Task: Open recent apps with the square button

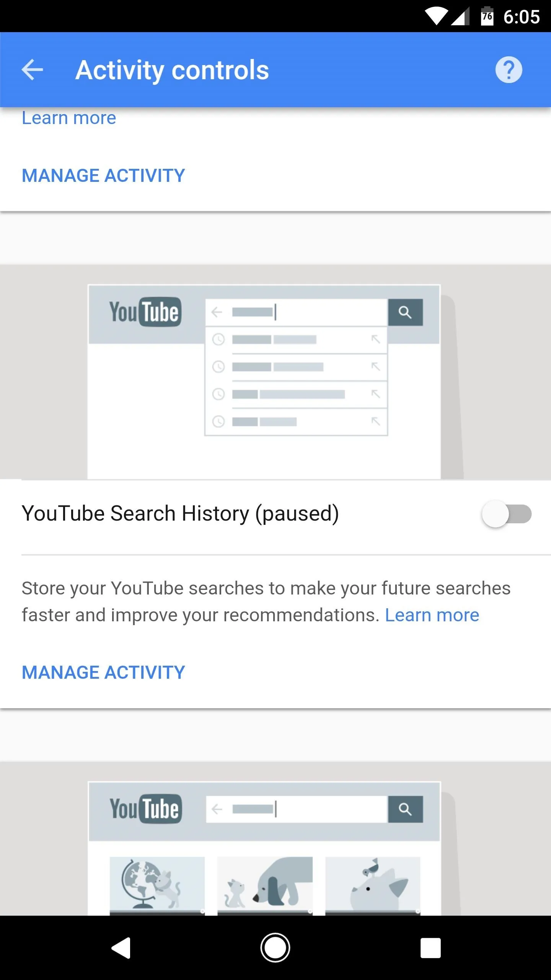Action: click(430, 948)
